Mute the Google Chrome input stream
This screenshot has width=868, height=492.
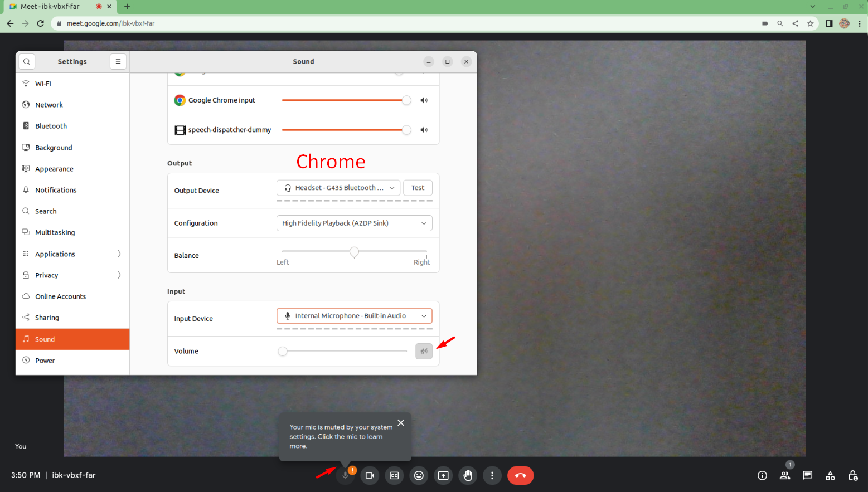pyautogui.click(x=424, y=100)
